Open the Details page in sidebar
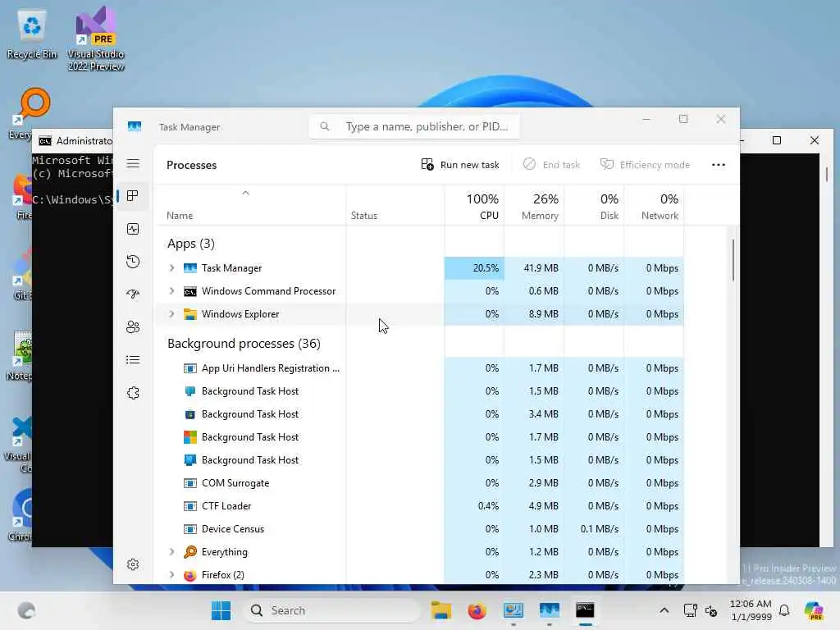 click(133, 359)
